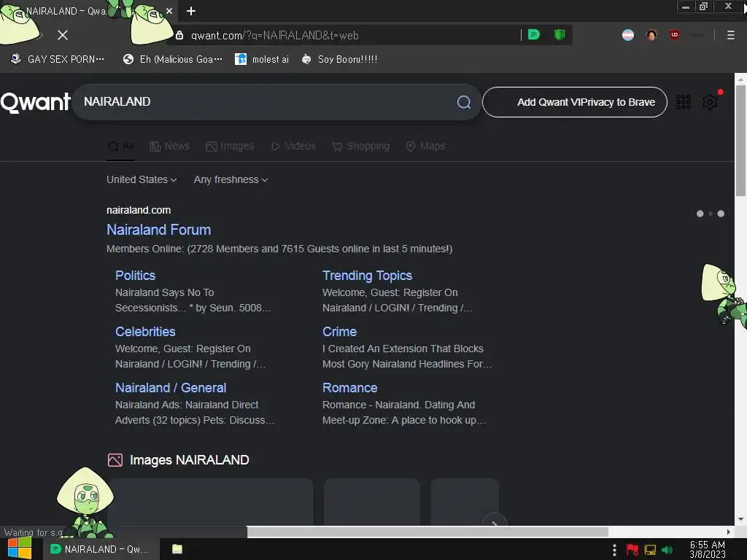The height and width of the screenshot is (560, 747).
Task: Click the vertical scrollbar thumb
Action: 740,141
